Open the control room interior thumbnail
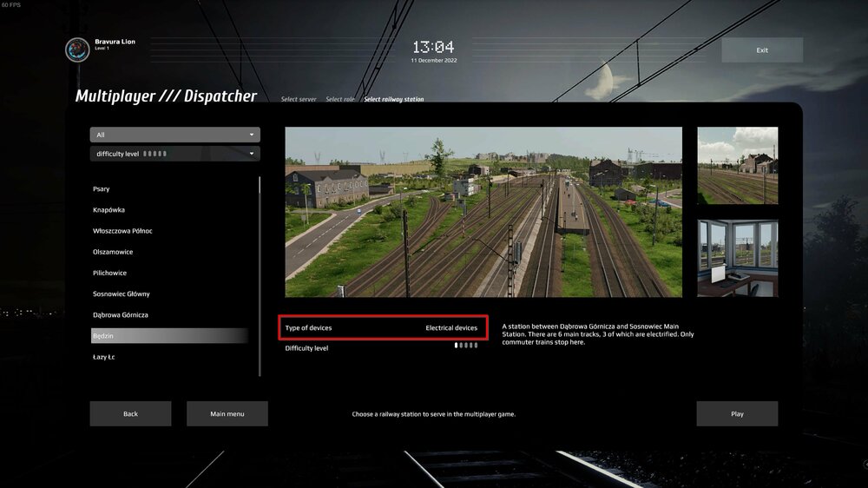Screen dimensions: 868x488 (x=737, y=258)
